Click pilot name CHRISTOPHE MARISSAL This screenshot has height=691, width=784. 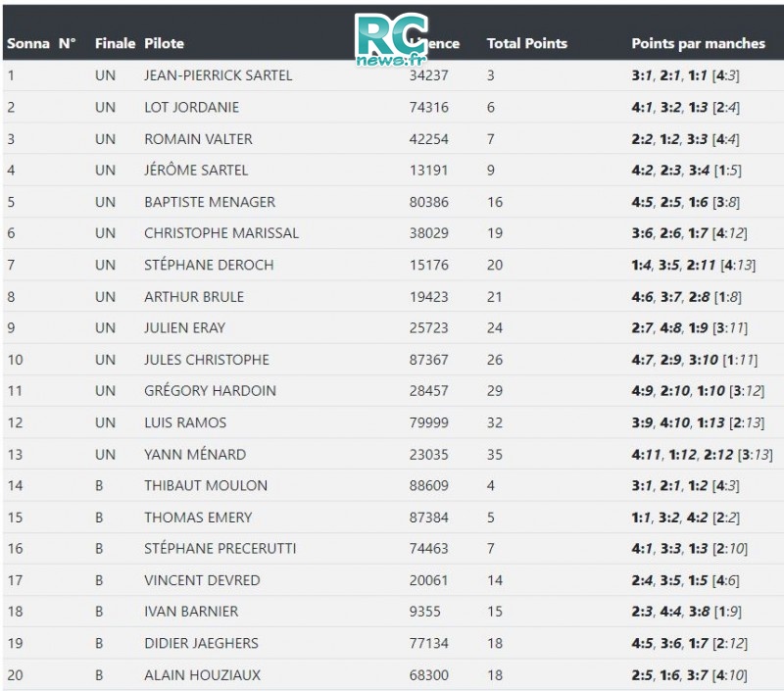(x=221, y=233)
